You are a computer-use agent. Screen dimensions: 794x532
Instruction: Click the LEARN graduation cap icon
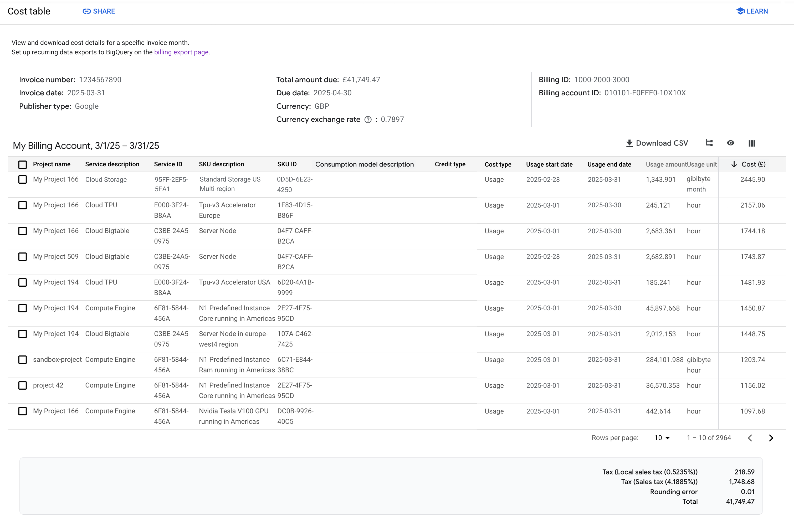pos(740,11)
